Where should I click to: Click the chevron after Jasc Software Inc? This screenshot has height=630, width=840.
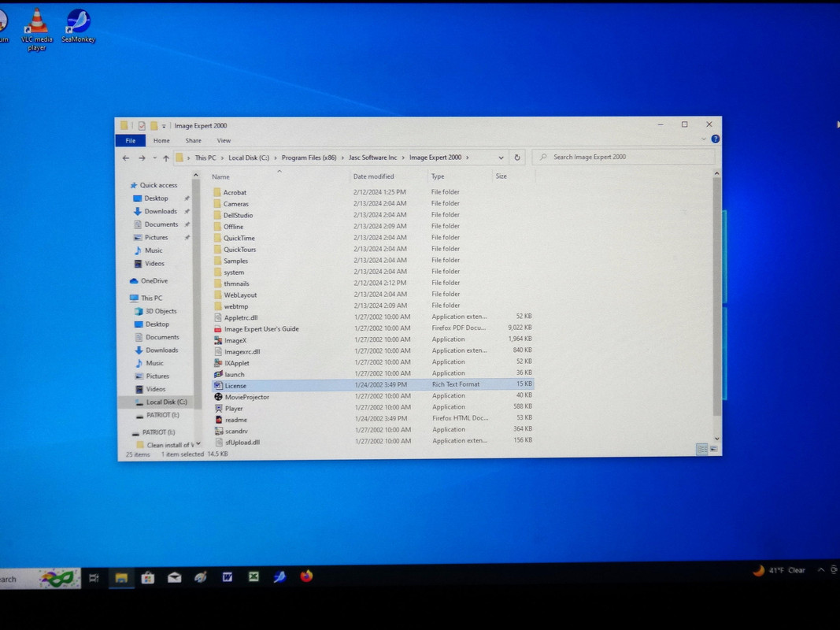[x=403, y=157]
